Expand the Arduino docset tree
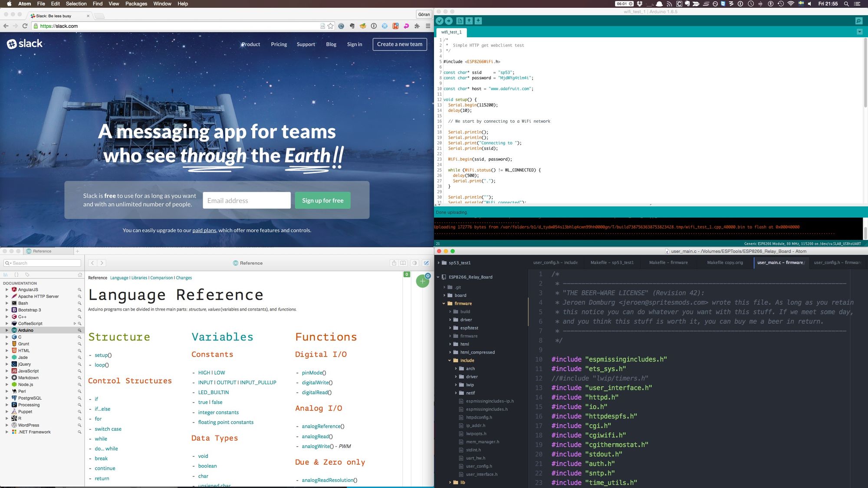Screen dimensions: 868x488 [x=7, y=331]
